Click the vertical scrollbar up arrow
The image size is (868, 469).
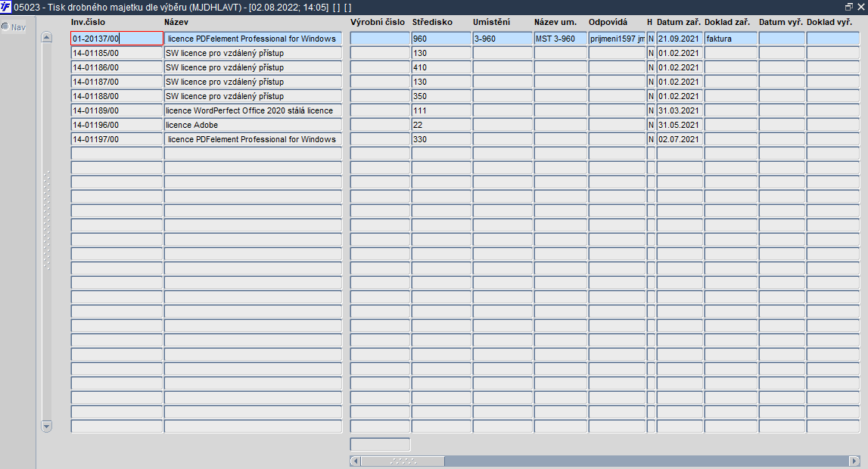[46, 38]
